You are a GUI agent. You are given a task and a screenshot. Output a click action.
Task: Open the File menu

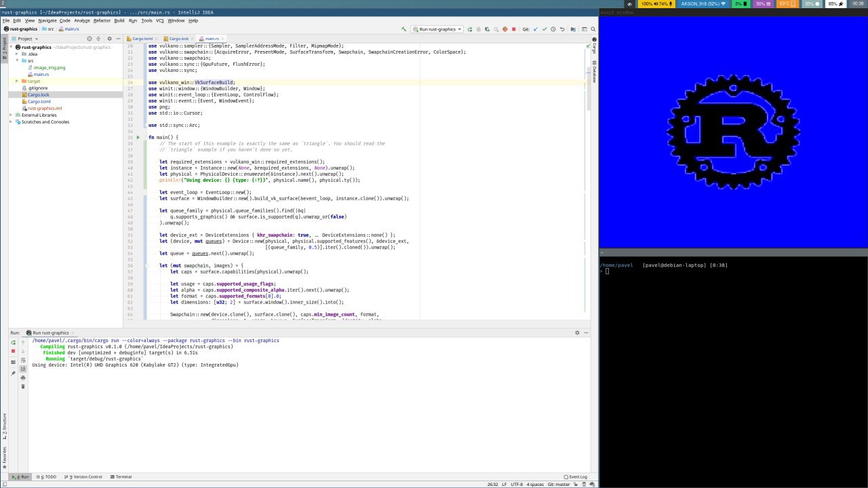click(6, 20)
